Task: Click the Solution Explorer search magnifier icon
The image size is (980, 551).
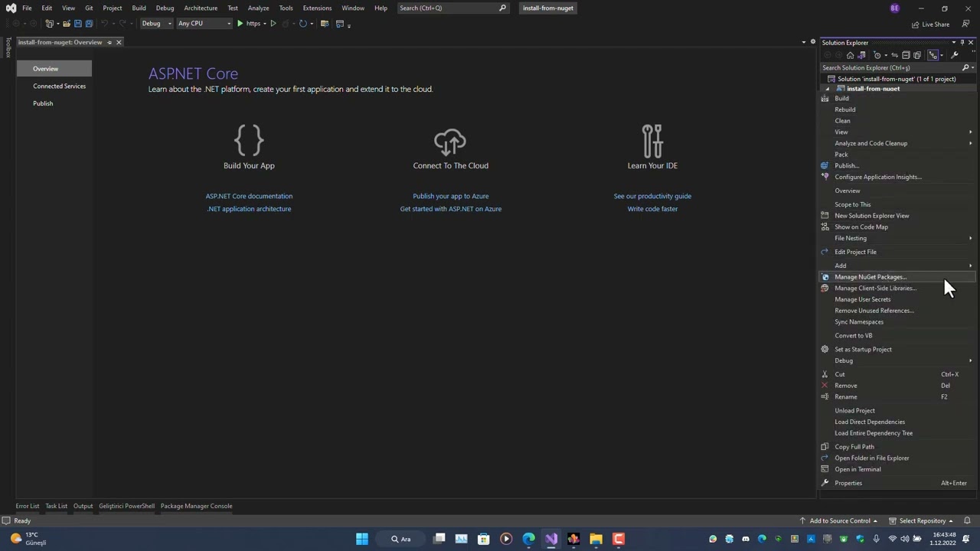Action: (x=965, y=67)
